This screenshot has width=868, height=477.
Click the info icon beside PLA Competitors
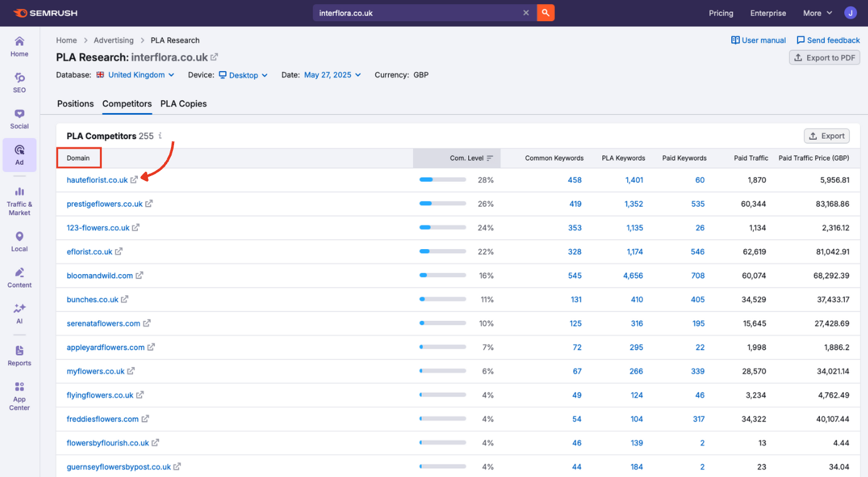click(160, 135)
